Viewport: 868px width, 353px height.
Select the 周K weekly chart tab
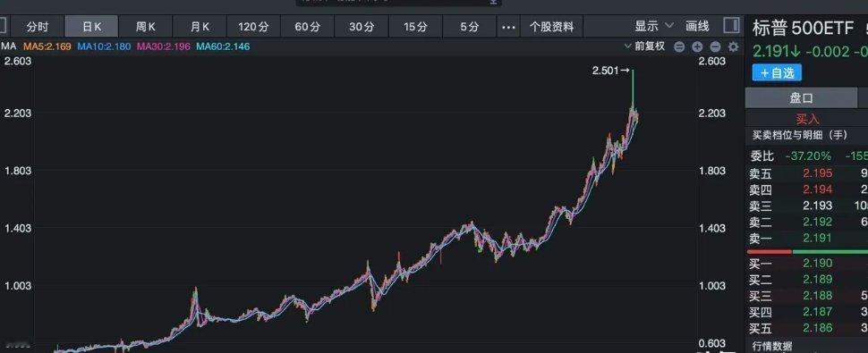(146, 27)
